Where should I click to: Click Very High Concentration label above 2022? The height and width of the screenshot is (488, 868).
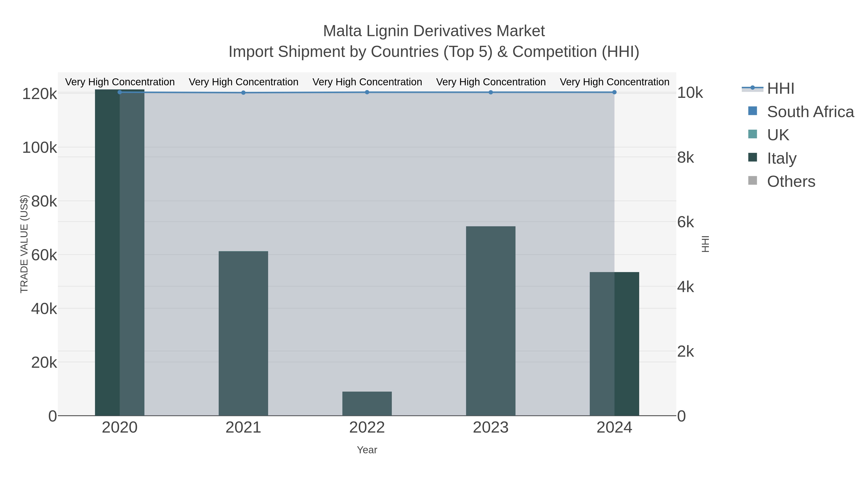coord(367,82)
